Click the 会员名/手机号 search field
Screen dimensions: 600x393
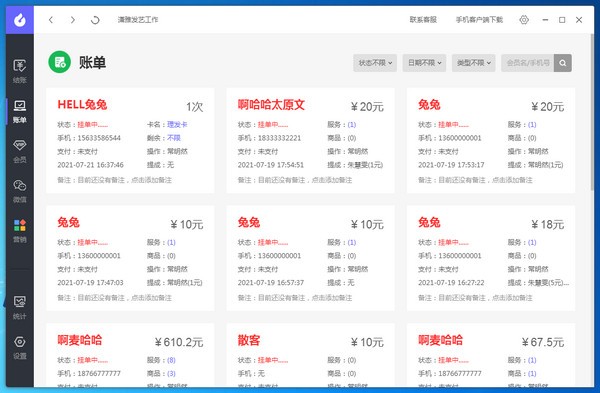click(528, 63)
